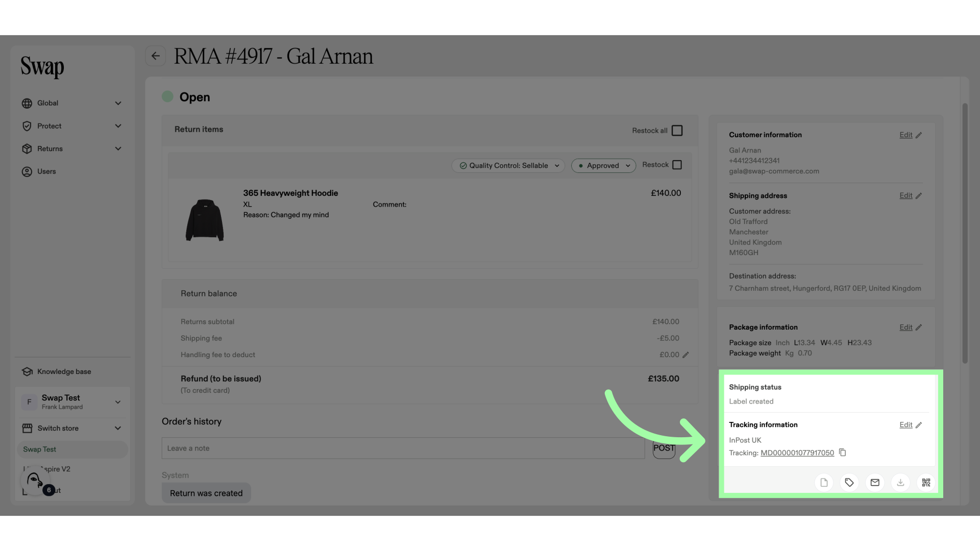The image size is (980, 551).
Task: Click the document icon in shipping actions
Action: tap(824, 483)
